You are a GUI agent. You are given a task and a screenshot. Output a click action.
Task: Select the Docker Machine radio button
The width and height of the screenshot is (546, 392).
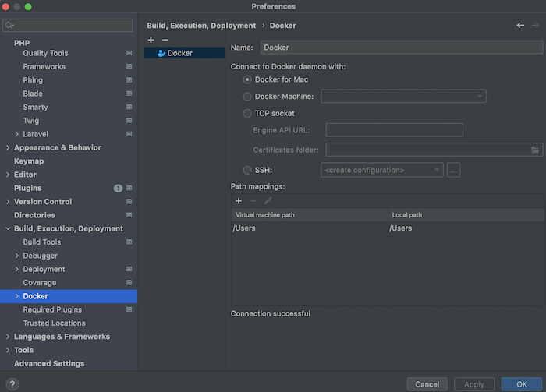247,97
